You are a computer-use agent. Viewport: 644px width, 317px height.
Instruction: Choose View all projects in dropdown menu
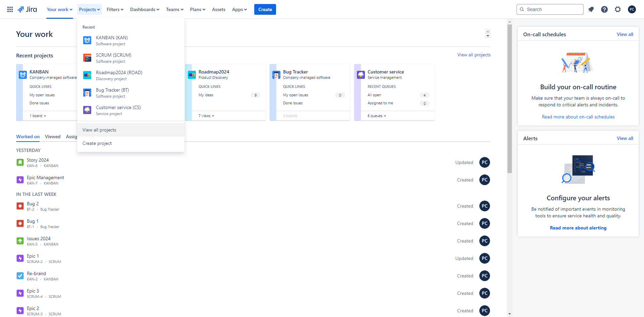click(x=99, y=130)
